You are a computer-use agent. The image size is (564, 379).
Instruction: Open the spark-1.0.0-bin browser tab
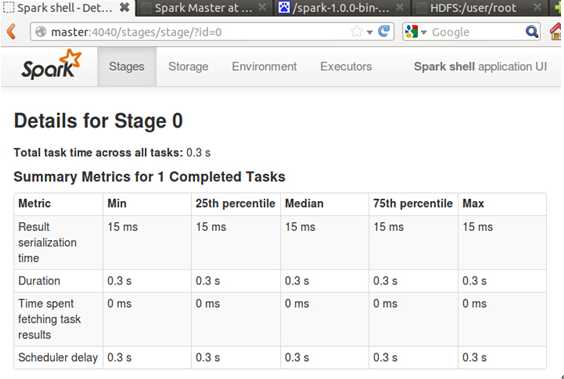tap(341, 8)
